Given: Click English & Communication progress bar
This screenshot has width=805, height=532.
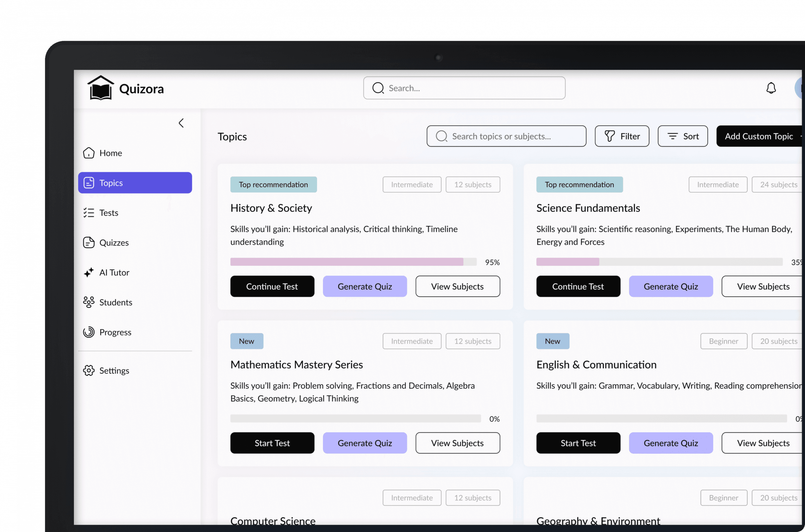Looking at the screenshot, I should (662, 418).
